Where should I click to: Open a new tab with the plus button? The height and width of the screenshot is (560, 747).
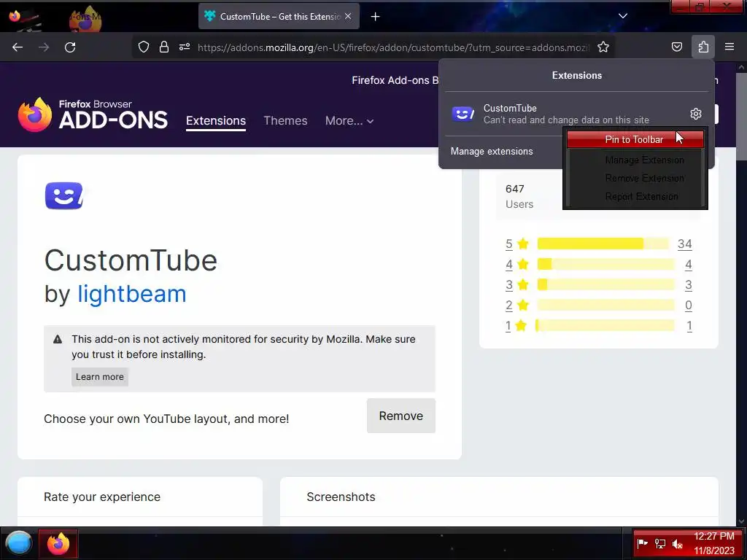point(376,17)
